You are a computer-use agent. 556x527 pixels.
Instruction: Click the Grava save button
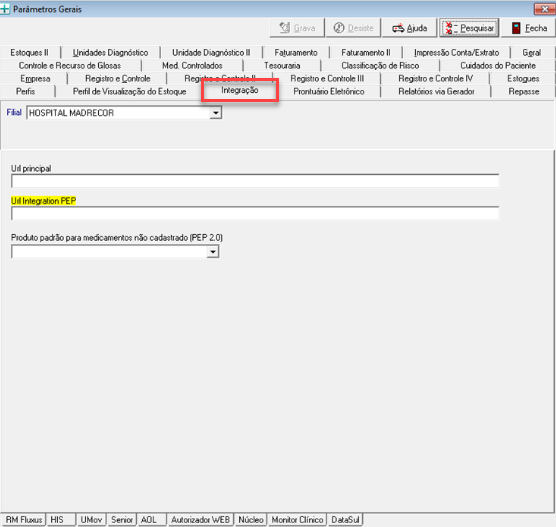pos(297,28)
